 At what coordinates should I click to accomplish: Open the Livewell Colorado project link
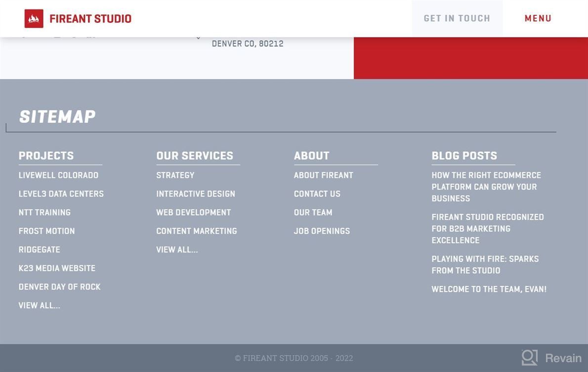58,175
